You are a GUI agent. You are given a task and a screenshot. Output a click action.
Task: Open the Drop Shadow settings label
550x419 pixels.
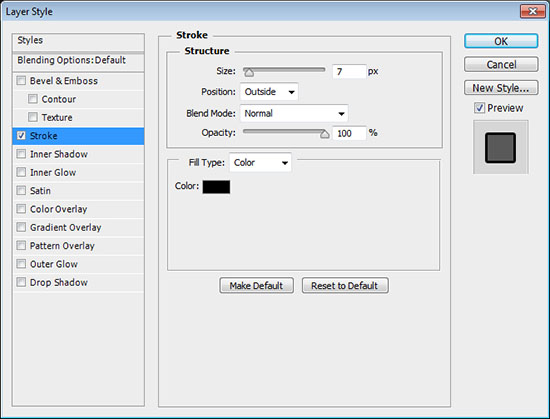pyautogui.click(x=59, y=282)
